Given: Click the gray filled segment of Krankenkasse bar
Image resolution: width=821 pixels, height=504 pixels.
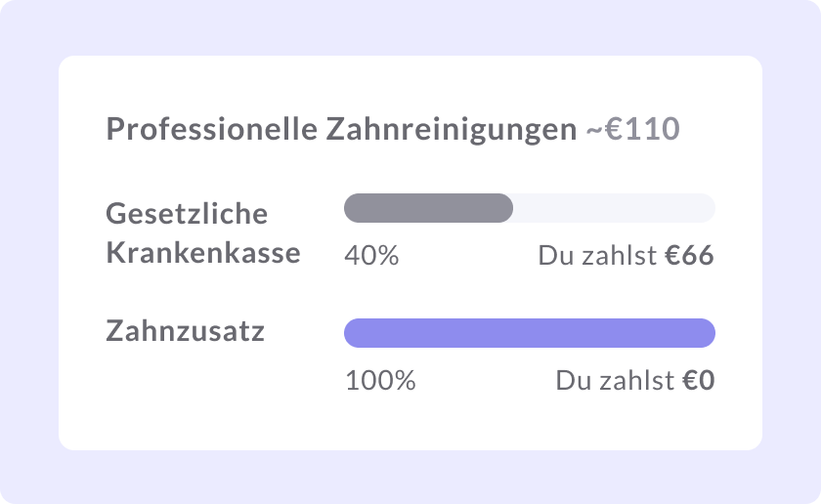Looking at the screenshot, I should coord(428,208).
